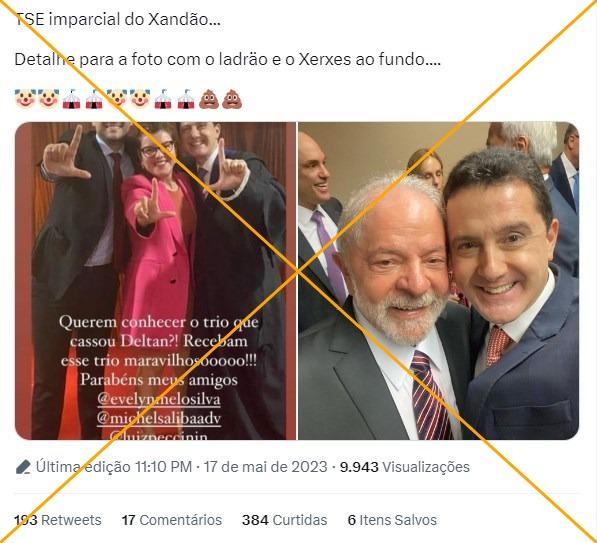The width and height of the screenshot is (597, 543).
Task: Tap the @evelynmelosilva mention in the photo
Action: 159,399
